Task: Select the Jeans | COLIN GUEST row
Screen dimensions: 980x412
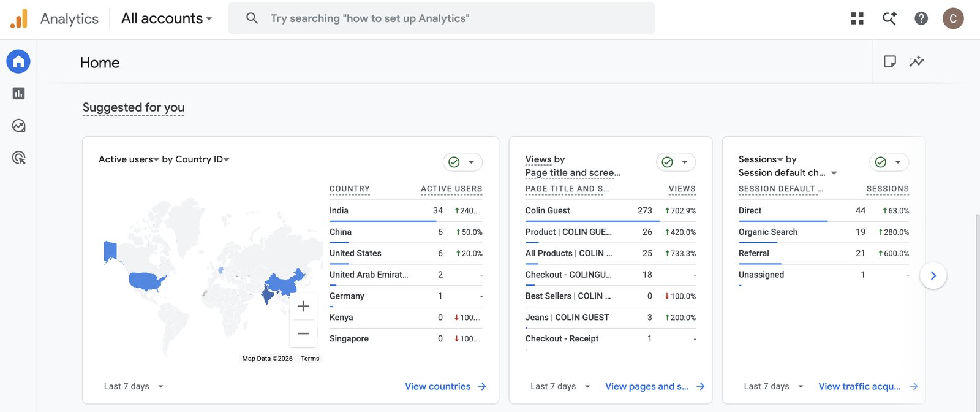Action: point(611,318)
